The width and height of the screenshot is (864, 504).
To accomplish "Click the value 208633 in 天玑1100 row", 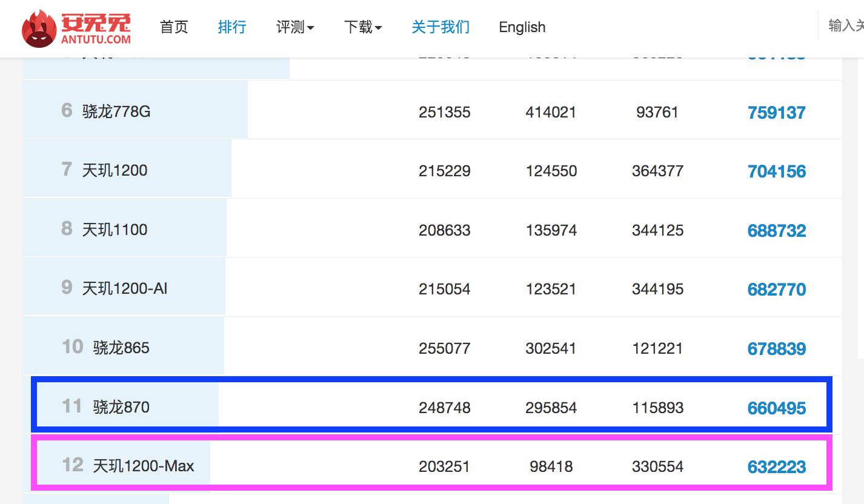I will click(x=445, y=230).
